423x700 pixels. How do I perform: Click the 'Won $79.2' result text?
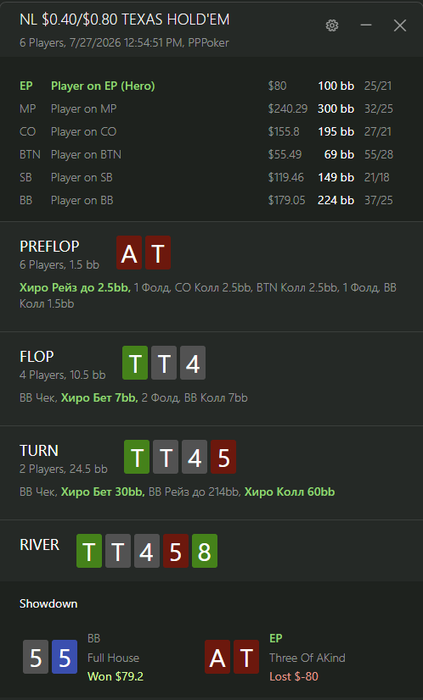coord(116,676)
